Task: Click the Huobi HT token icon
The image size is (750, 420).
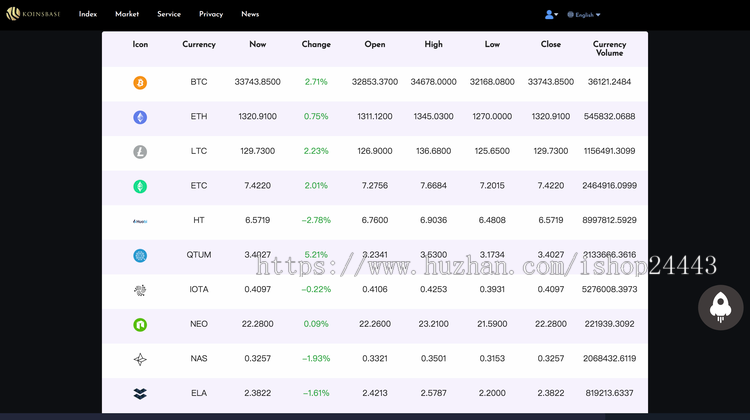Action: click(140, 221)
